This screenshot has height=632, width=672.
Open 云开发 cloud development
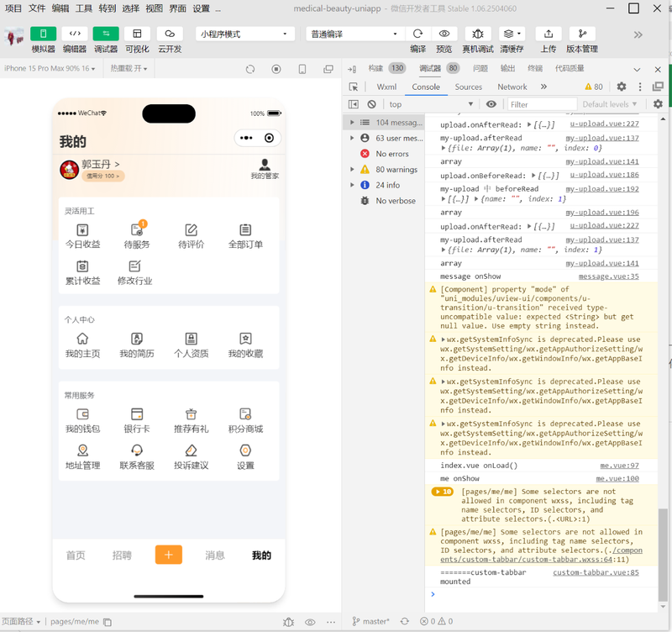coord(170,34)
